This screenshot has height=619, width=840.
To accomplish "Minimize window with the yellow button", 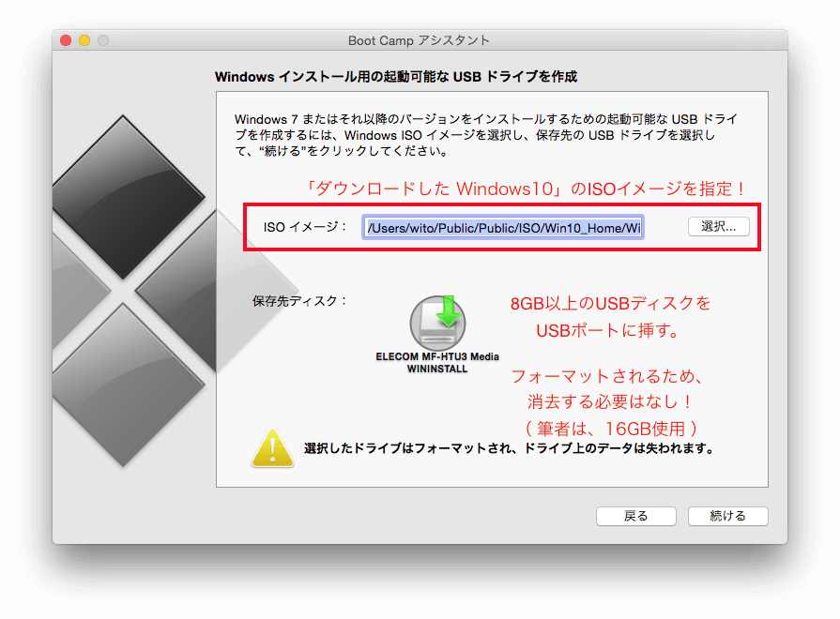I will [x=84, y=40].
